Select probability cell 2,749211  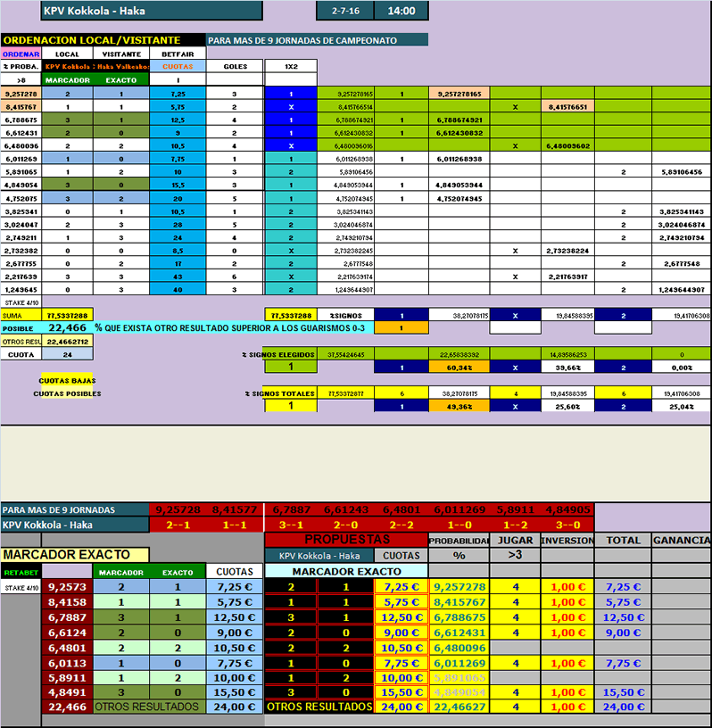tap(21, 237)
